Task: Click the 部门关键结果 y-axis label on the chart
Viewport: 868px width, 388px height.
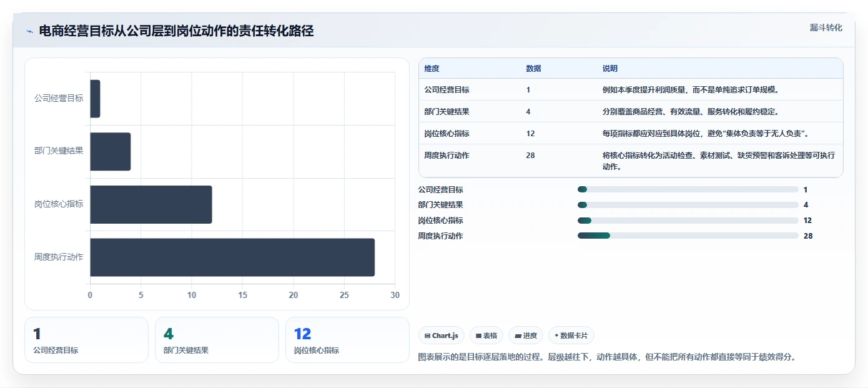Action: 59,151
